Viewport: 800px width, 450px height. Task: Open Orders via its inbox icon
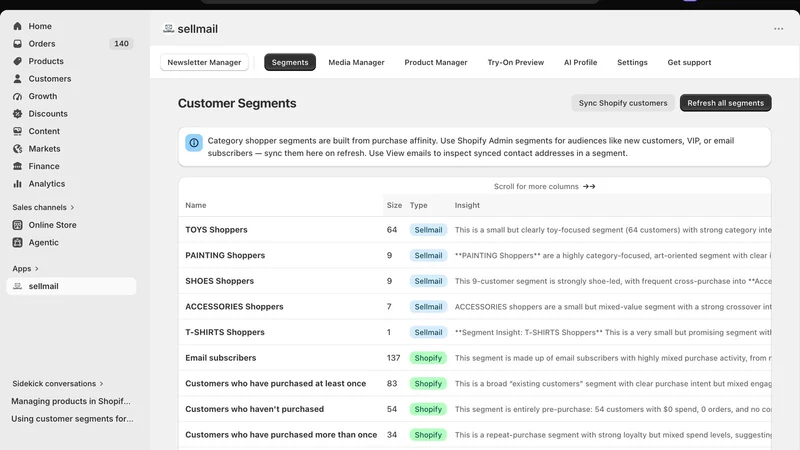(x=17, y=44)
